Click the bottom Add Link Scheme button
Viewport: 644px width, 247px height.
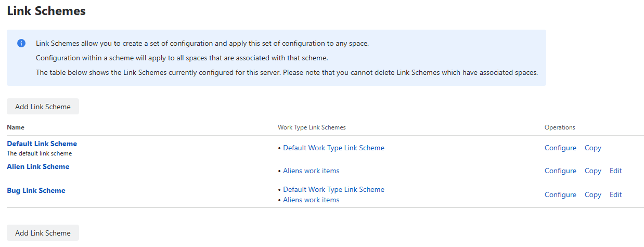43,233
